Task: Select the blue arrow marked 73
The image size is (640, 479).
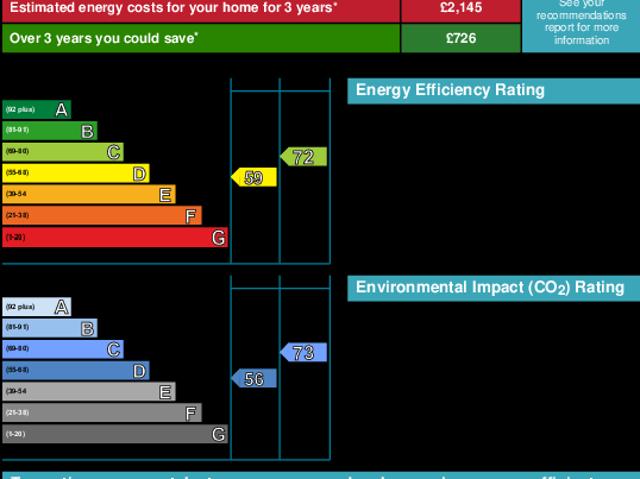Action: [x=304, y=352]
